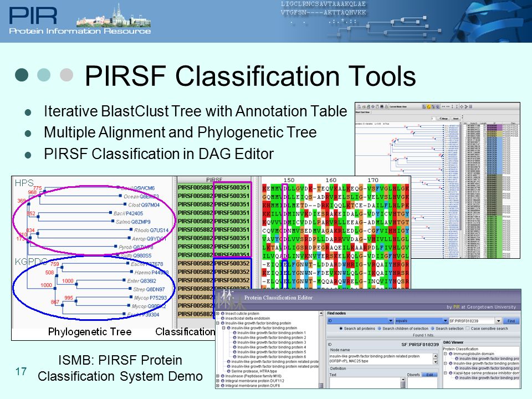
Task: Click first-row PIRSF005882 cell in classification table
Action: pyautogui.click(x=196, y=187)
